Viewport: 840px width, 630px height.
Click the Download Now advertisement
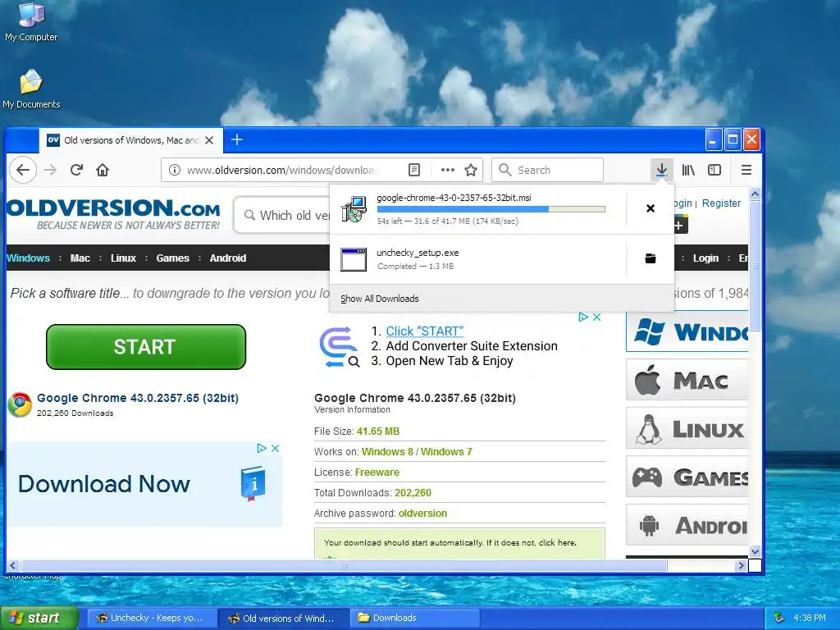point(144,484)
